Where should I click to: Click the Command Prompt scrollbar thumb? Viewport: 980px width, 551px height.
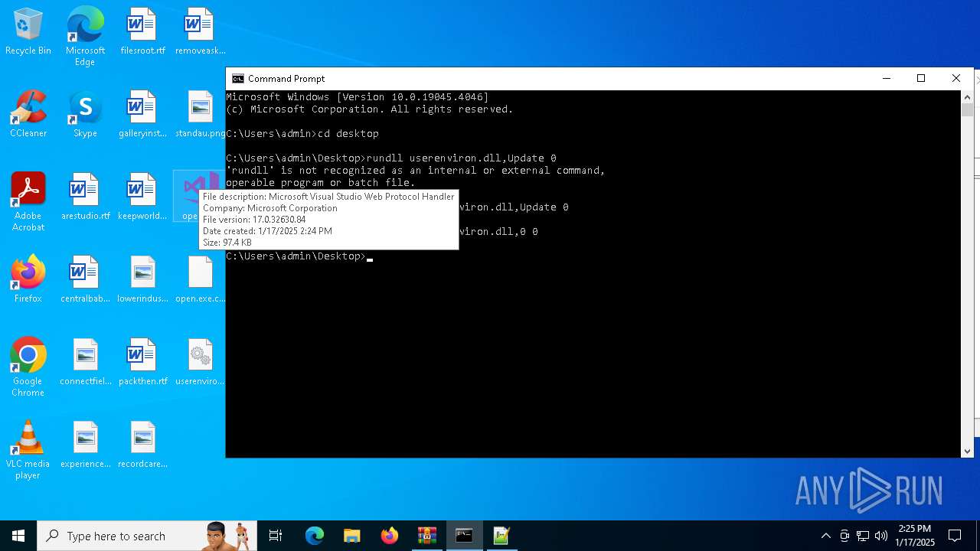pyautogui.click(x=967, y=110)
